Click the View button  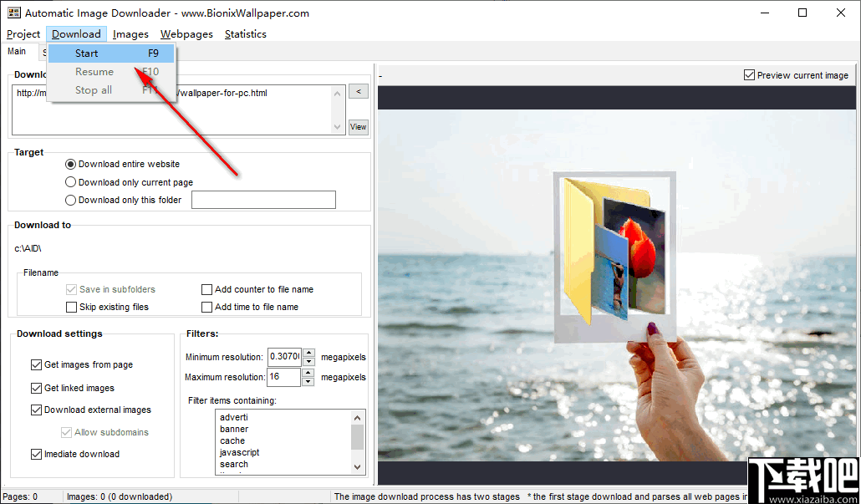click(358, 126)
